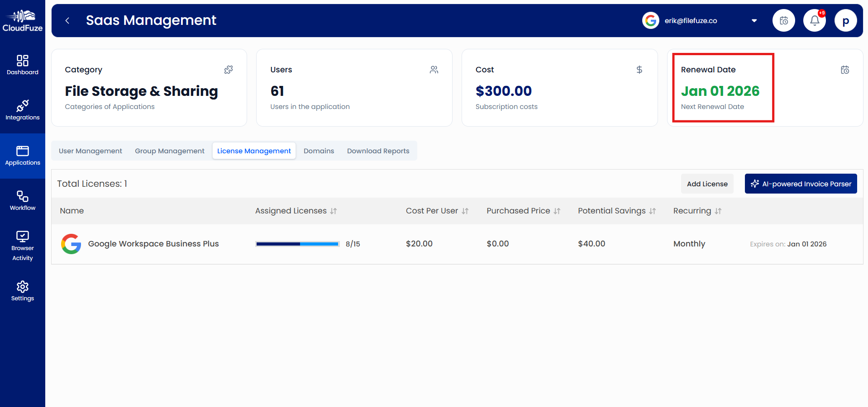The height and width of the screenshot is (407, 868).
Task: Open the Dashboard from the sidebar
Action: pos(22,64)
